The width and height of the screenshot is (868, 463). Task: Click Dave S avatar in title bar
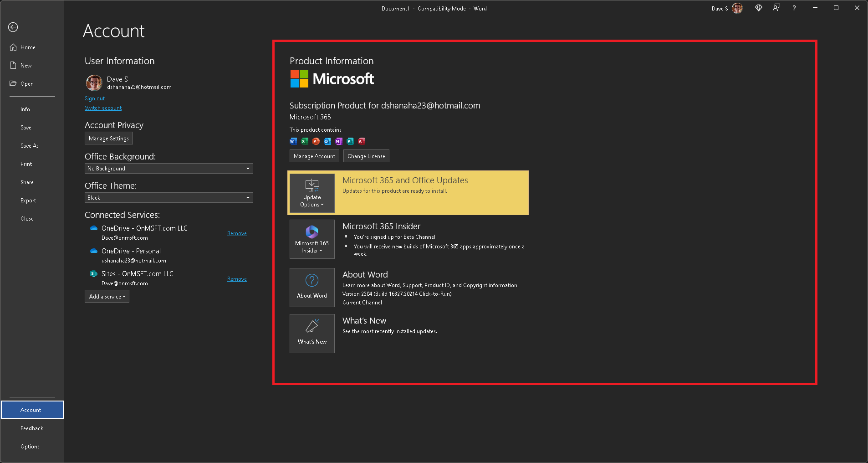pos(737,8)
